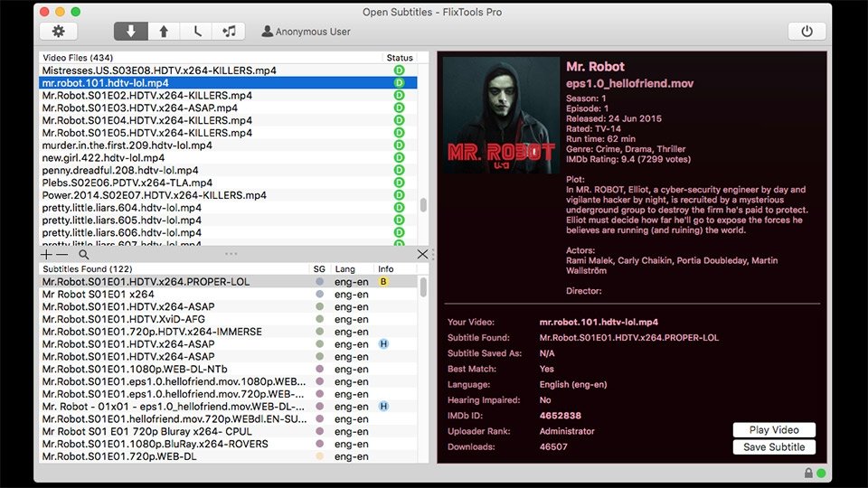Select penny.dreadful.208.hdtv-lol.mp4
Viewport: 868px width, 488px height.
[228, 170]
